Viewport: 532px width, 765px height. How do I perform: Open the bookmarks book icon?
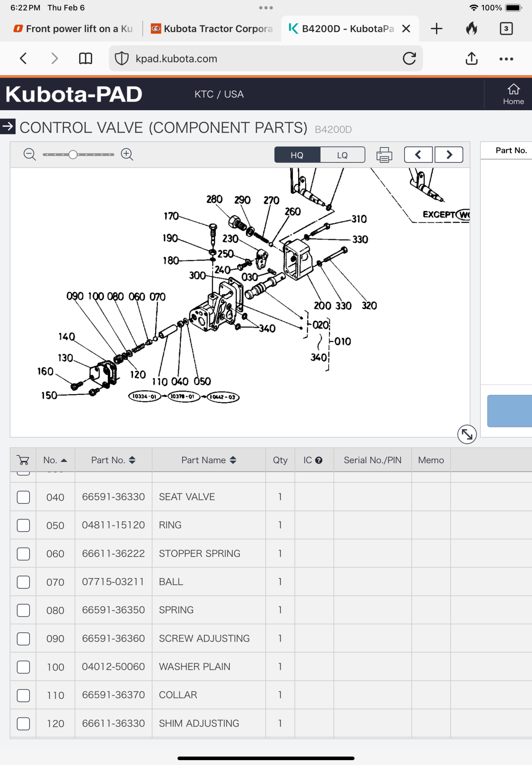coord(86,58)
